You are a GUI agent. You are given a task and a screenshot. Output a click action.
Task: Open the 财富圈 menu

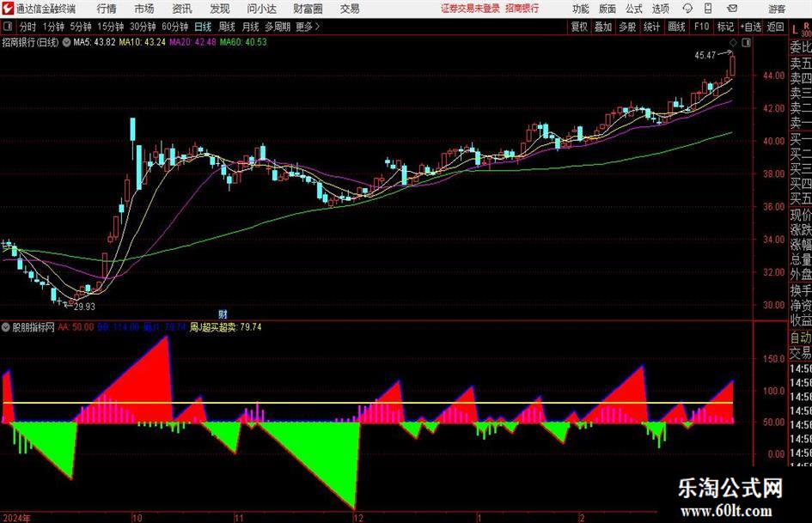pos(308,9)
